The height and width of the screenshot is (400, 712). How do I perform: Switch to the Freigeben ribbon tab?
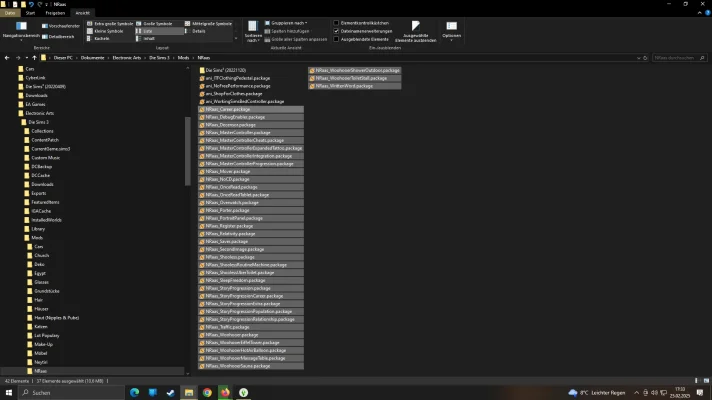point(55,13)
